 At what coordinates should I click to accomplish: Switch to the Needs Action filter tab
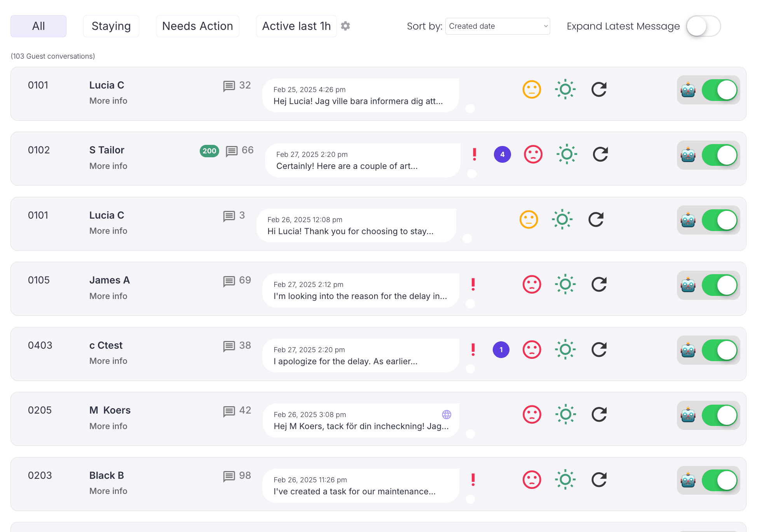pyautogui.click(x=197, y=26)
